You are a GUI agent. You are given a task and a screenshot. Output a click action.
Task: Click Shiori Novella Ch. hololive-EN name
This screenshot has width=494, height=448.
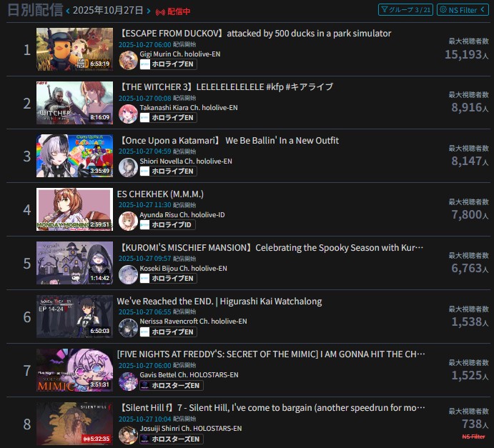click(186, 161)
